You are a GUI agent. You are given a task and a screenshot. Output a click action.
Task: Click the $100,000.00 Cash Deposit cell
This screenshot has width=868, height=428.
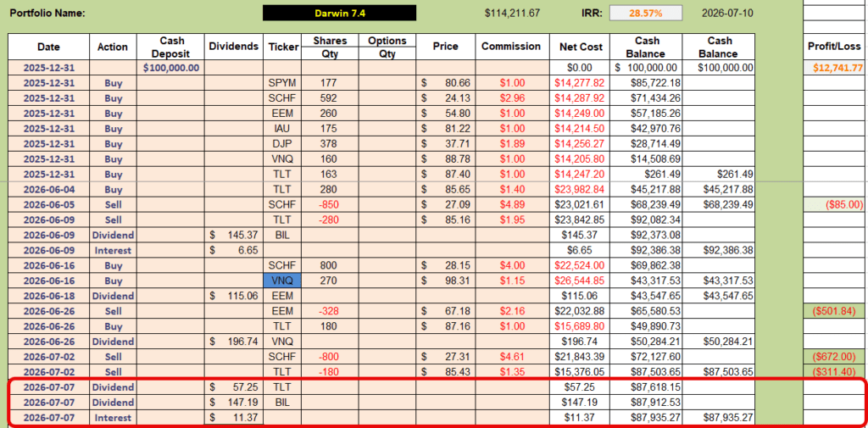pos(170,68)
